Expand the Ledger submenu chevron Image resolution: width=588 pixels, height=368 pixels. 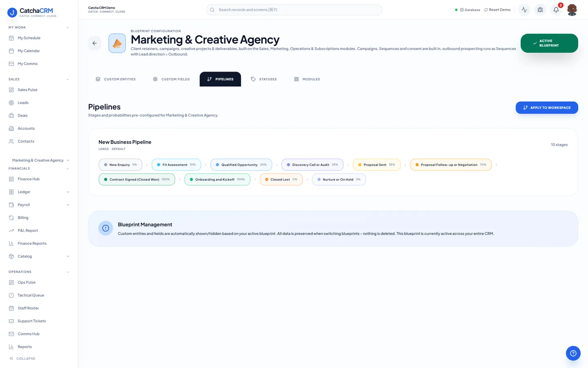coord(68,192)
